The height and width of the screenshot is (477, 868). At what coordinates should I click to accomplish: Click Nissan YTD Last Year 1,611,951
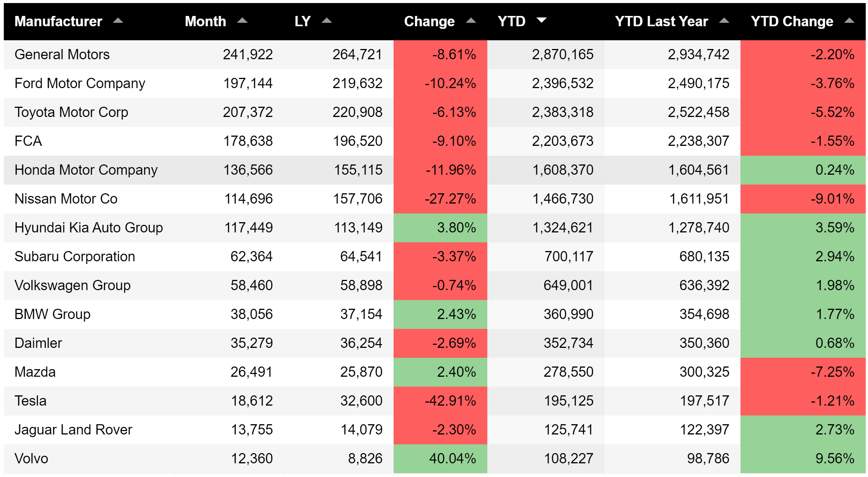click(x=699, y=199)
